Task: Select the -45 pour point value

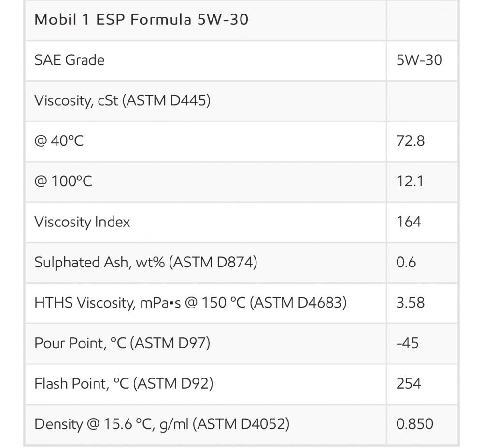Action: pyautogui.click(x=408, y=343)
